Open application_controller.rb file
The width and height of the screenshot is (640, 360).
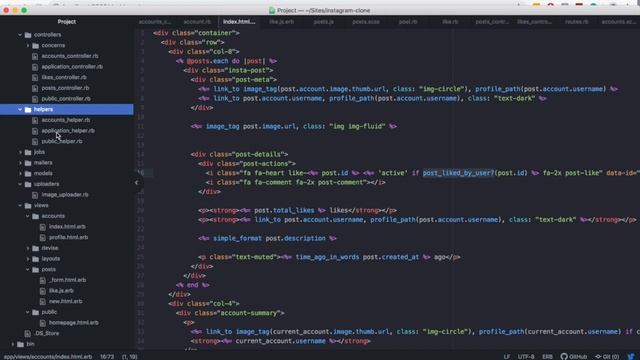click(72, 67)
